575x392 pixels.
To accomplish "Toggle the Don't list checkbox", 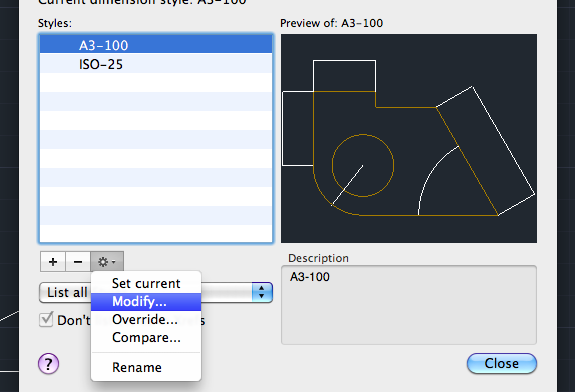I will (46, 319).
